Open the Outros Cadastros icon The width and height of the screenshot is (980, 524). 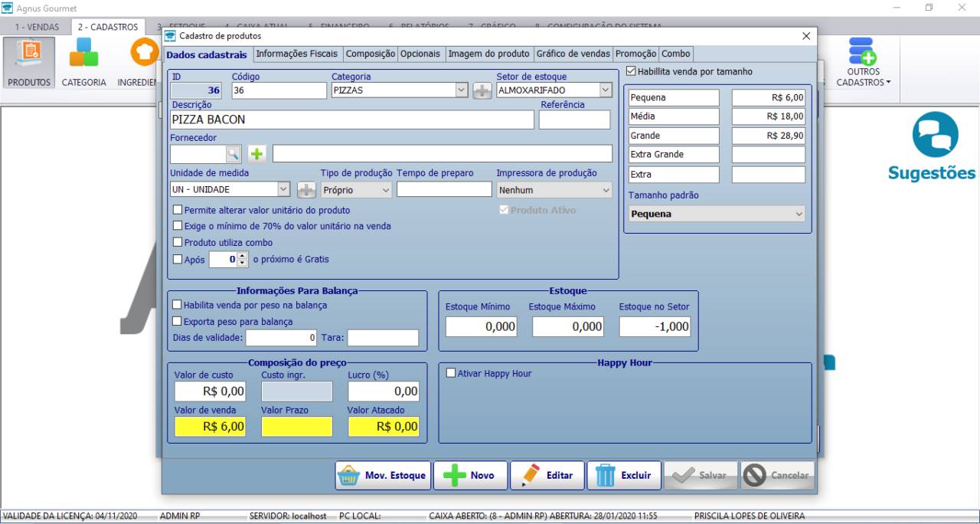(x=862, y=54)
